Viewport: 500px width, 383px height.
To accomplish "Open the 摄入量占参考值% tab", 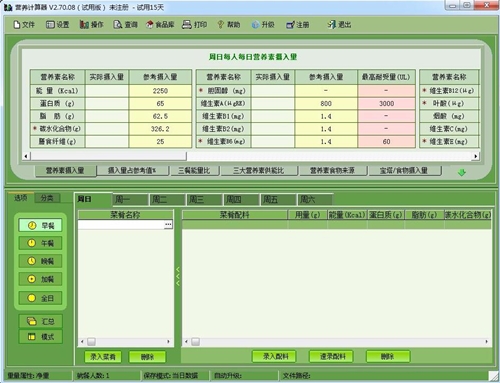I will point(132,171).
